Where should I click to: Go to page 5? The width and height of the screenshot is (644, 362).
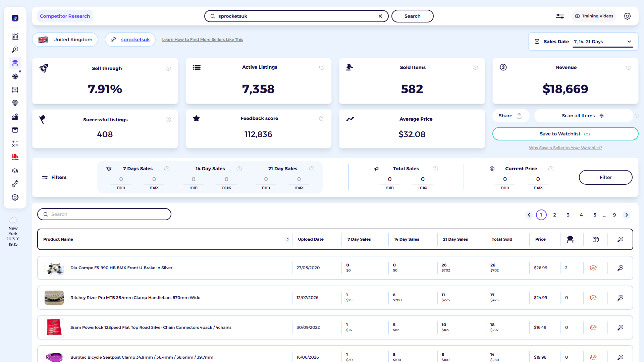point(595,215)
